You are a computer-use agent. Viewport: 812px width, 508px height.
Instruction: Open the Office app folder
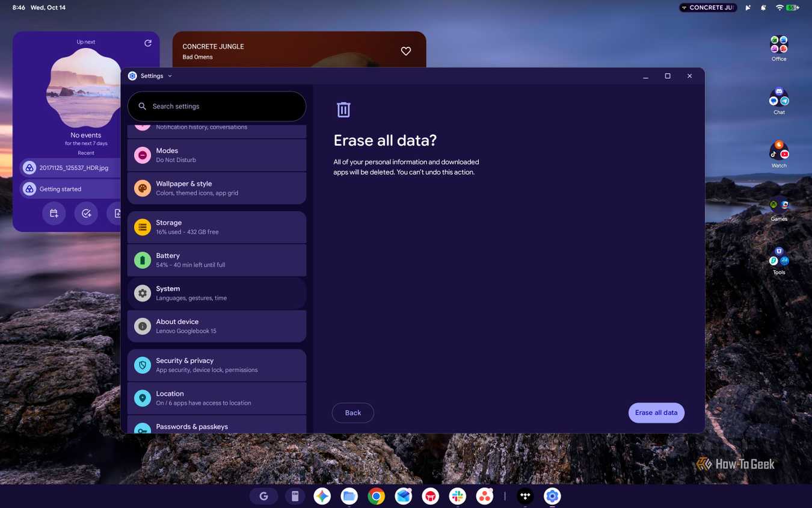[x=779, y=48]
